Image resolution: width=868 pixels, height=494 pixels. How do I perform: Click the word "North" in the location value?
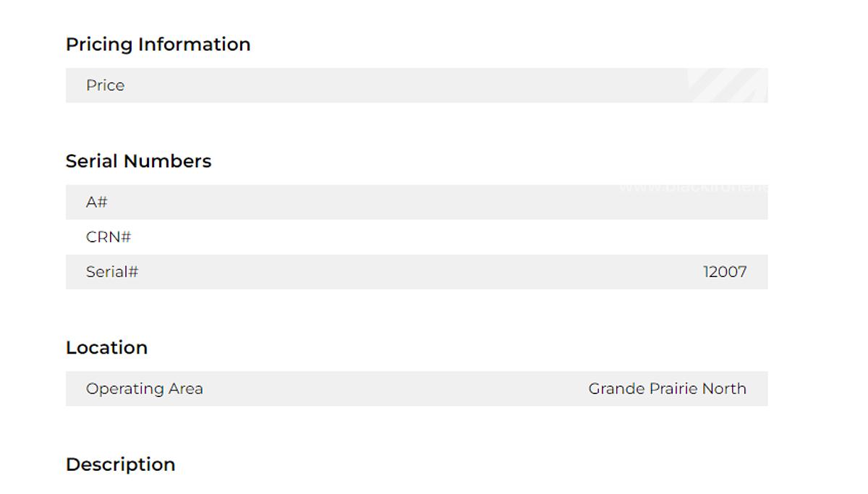pyautogui.click(x=724, y=388)
